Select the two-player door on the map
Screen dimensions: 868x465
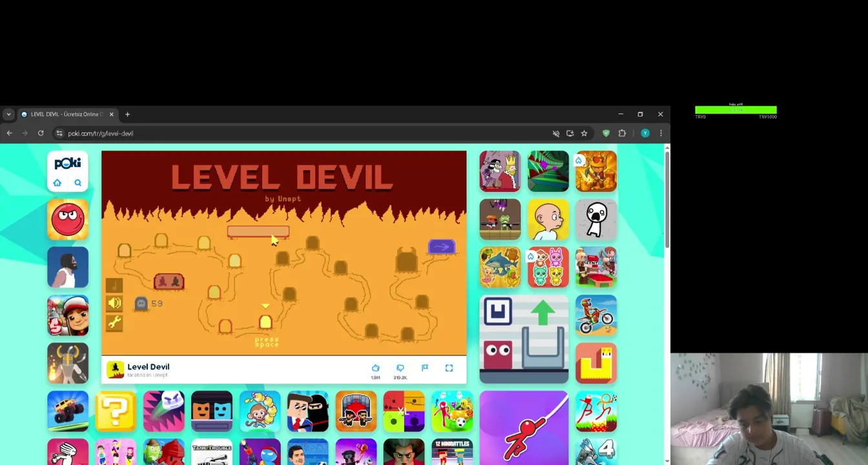pyautogui.click(x=169, y=282)
